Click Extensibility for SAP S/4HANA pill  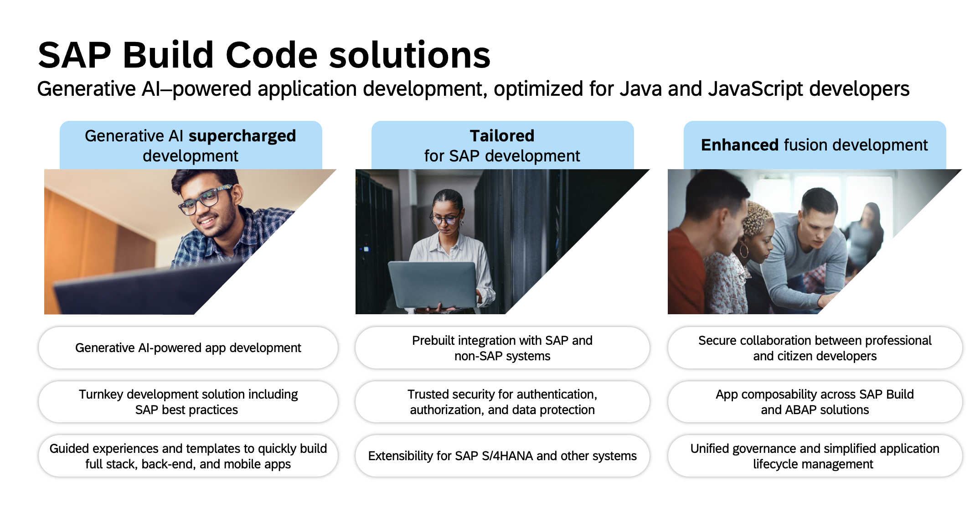click(x=502, y=456)
